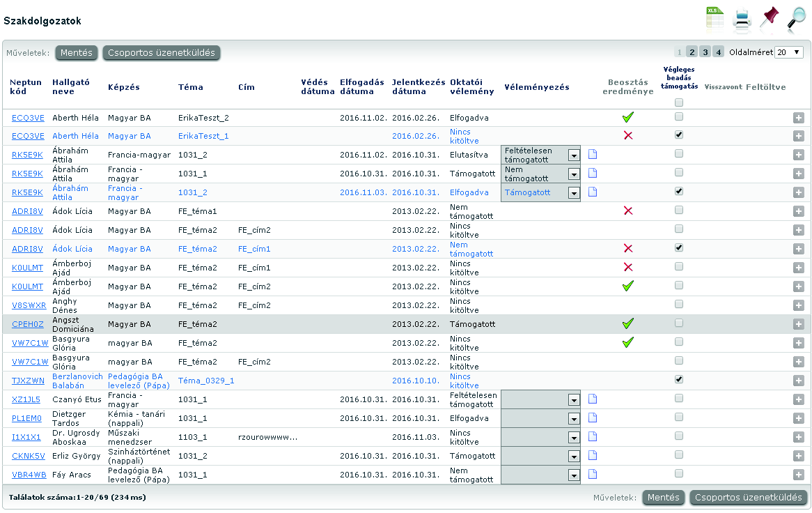Open search with the magnifying glass icon
The height and width of the screenshot is (513, 812).
point(797,18)
